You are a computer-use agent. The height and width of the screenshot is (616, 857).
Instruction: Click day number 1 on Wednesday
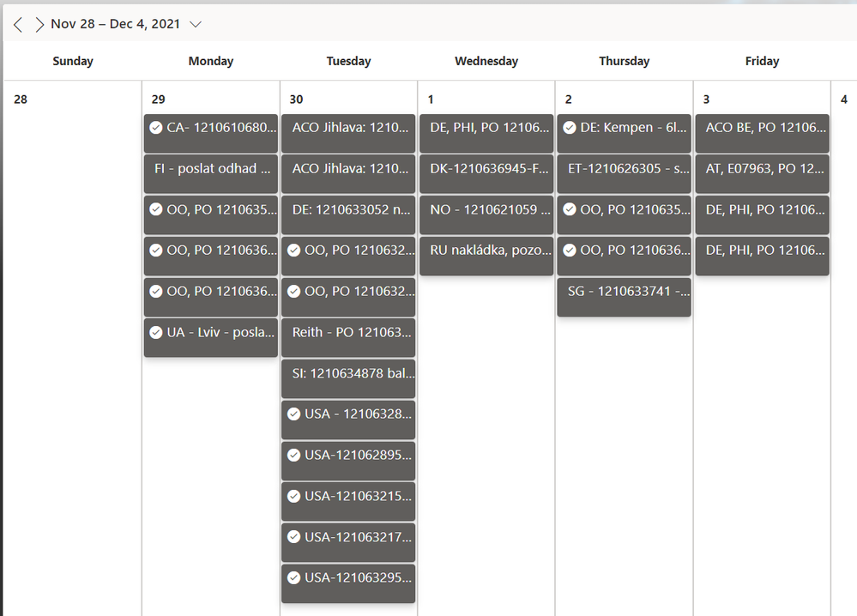[x=431, y=100]
